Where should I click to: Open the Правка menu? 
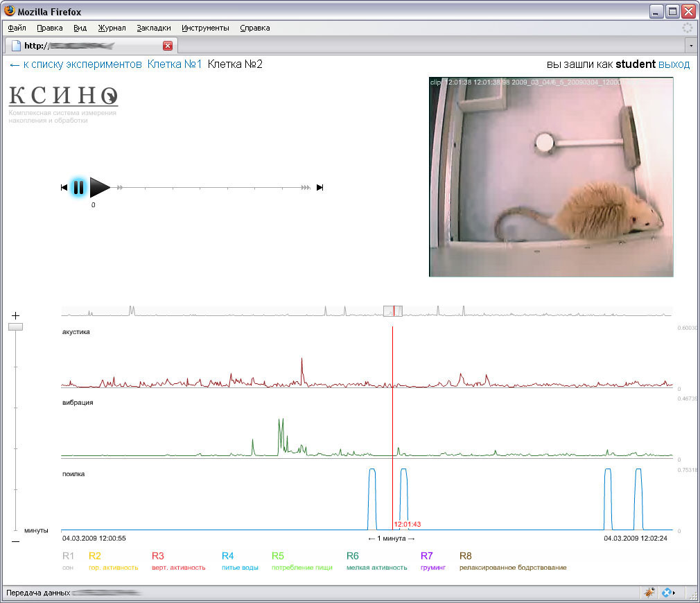coord(49,28)
